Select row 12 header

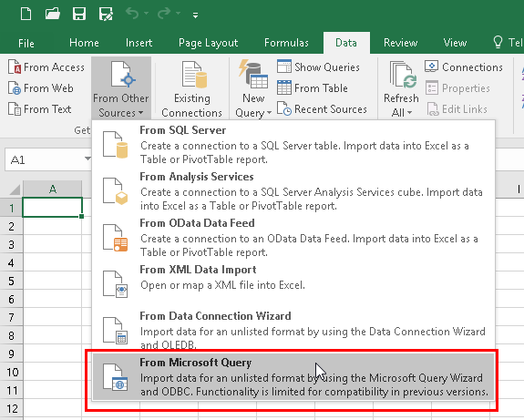11,408
